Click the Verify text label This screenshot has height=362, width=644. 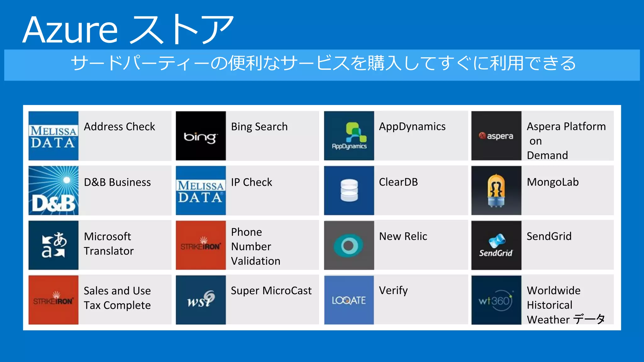pos(393,291)
